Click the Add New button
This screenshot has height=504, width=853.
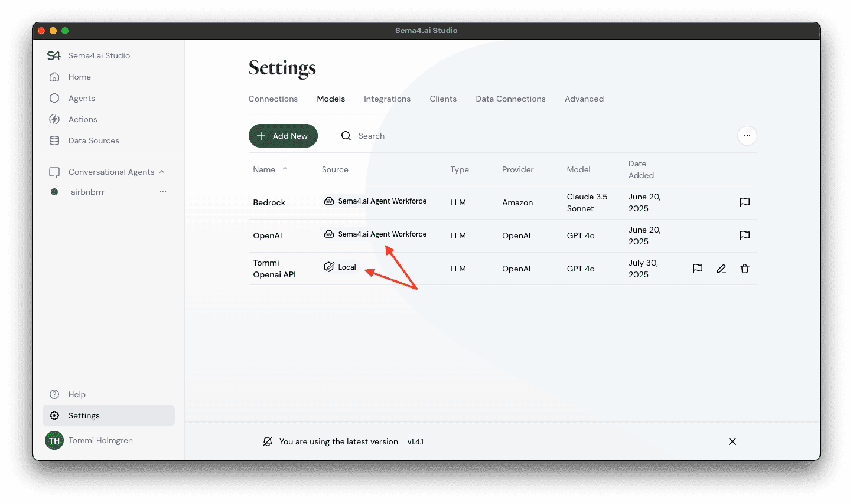(283, 136)
